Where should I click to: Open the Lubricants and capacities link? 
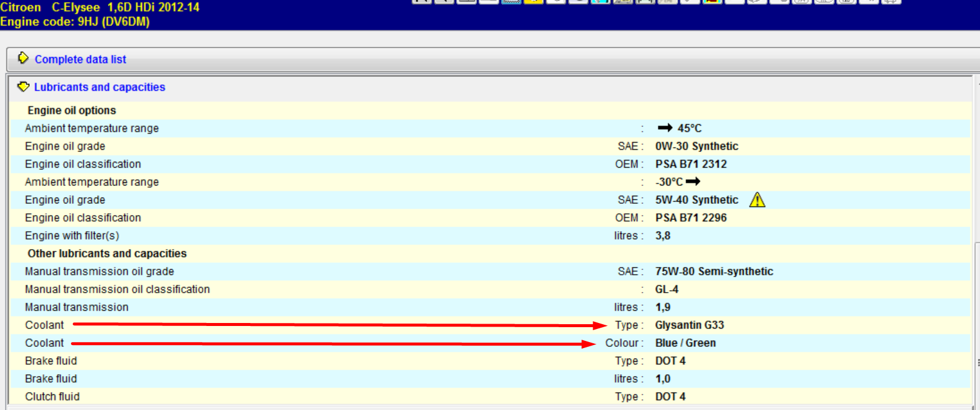(x=100, y=87)
